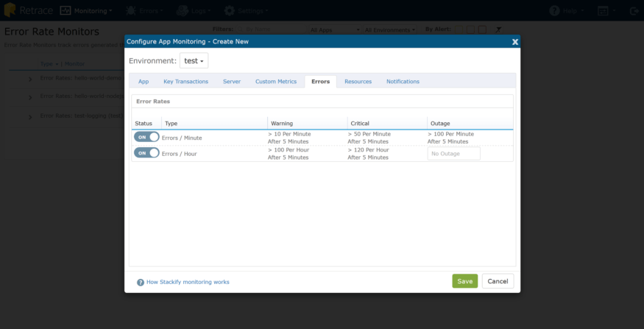Select the Errors tab in dialog
Image resolution: width=644 pixels, height=329 pixels.
tap(321, 82)
